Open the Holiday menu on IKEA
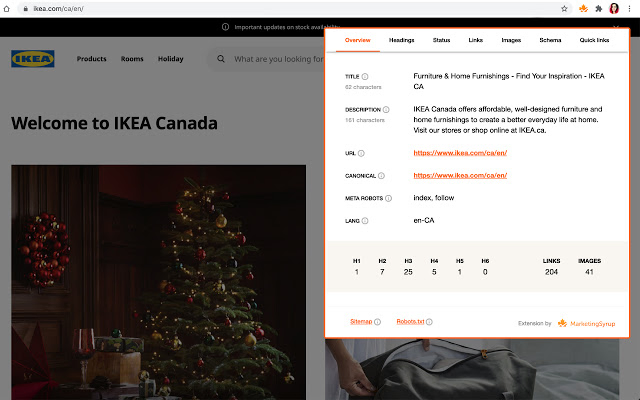The width and height of the screenshot is (640, 400). click(171, 59)
